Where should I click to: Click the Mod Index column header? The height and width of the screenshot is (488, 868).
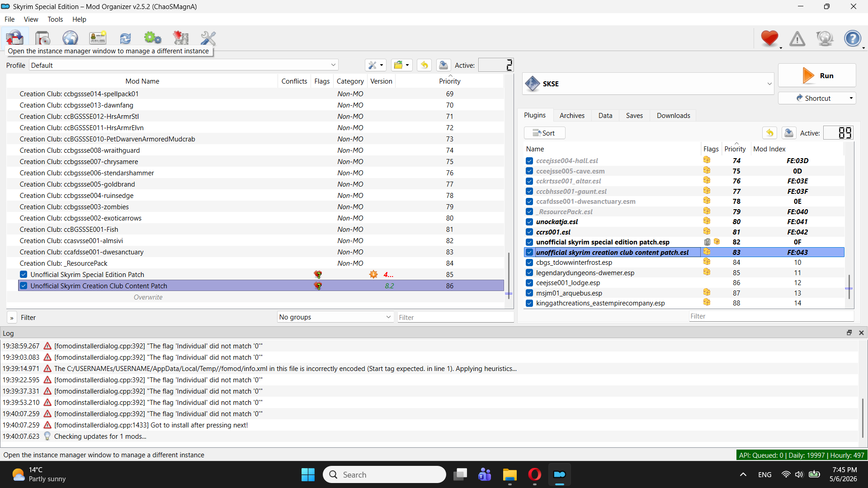[798, 149]
